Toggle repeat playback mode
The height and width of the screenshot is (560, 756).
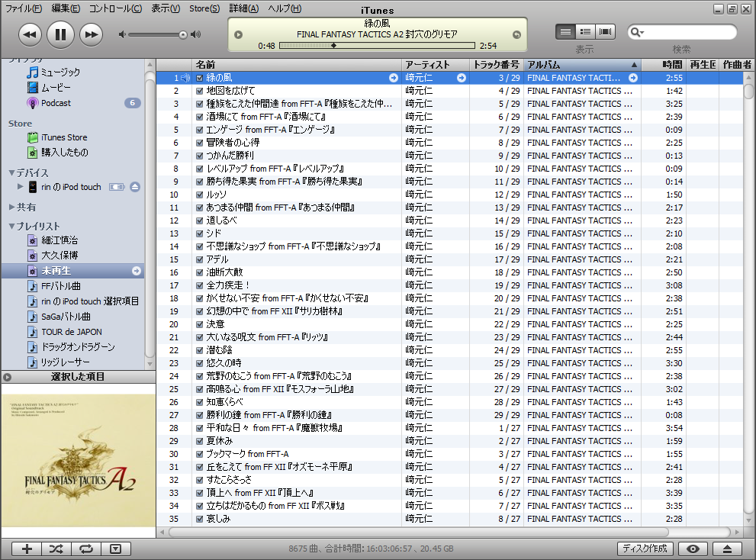click(x=85, y=549)
